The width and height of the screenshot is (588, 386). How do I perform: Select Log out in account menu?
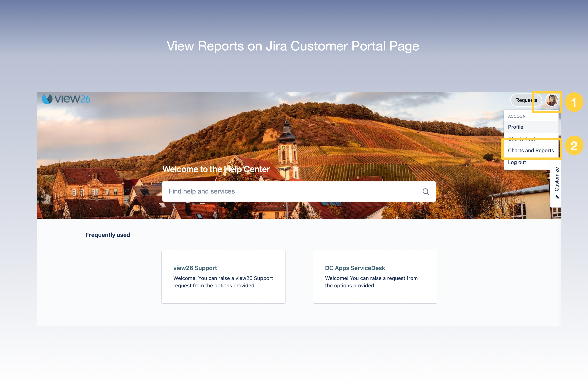(x=517, y=162)
